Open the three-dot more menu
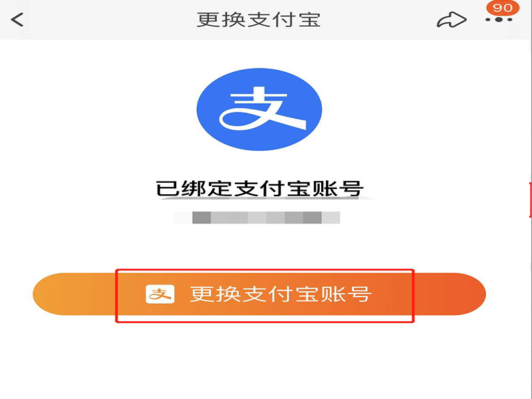The height and width of the screenshot is (399, 532). pos(498,20)
